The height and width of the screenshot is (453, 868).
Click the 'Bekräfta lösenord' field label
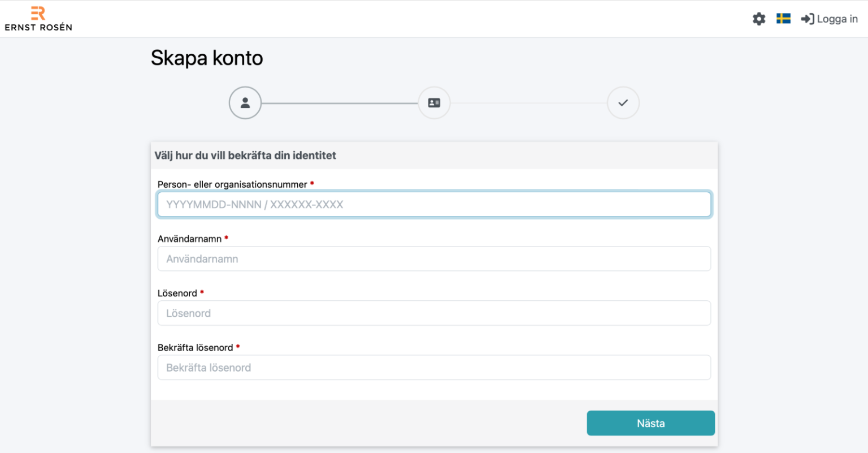(195, 347)
